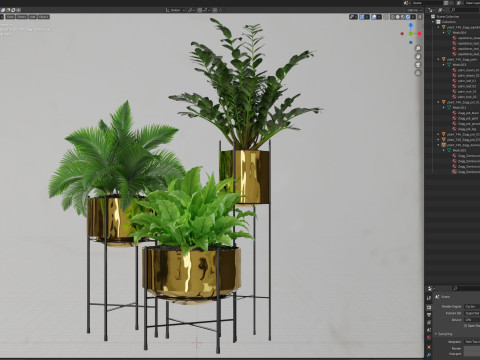Switch to rendered shading mode
The height and width of the screenshot is (360, 480).
[x=408, y=17]
